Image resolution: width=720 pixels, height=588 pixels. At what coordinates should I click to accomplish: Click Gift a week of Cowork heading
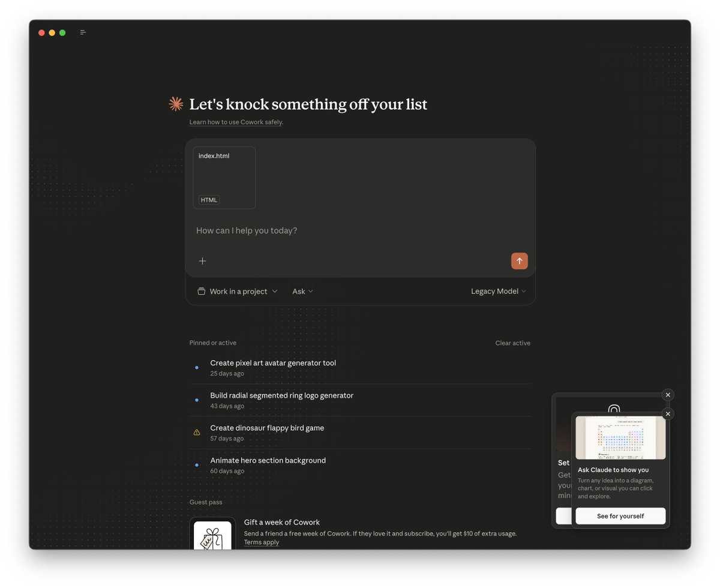click(282, 522)
